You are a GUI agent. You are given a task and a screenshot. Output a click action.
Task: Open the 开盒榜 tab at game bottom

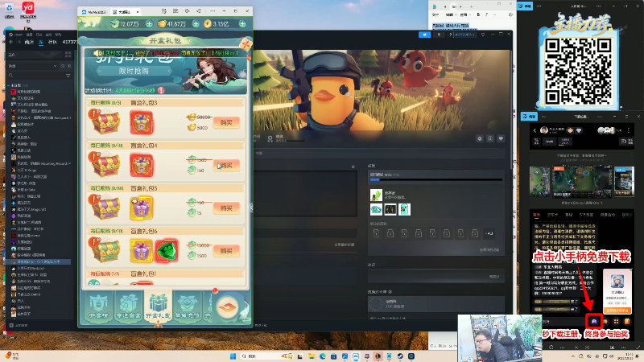[x=98, y=306]
